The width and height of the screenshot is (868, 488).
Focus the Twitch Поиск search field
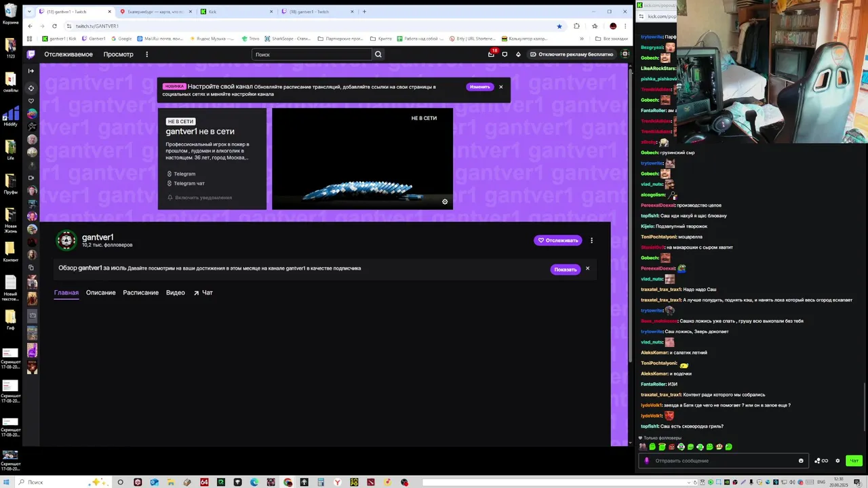click(x=312, y=54)
